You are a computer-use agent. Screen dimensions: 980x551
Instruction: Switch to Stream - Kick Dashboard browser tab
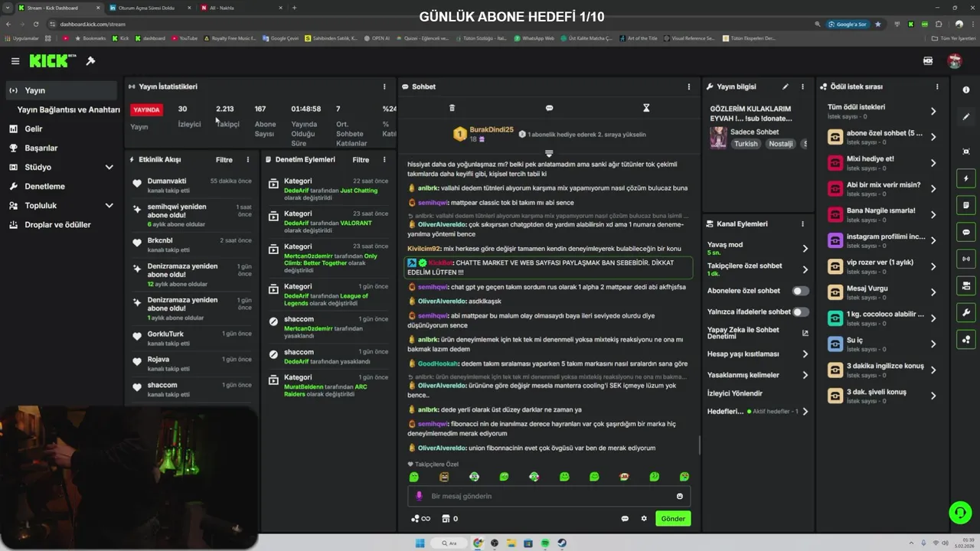click(57, 8)
